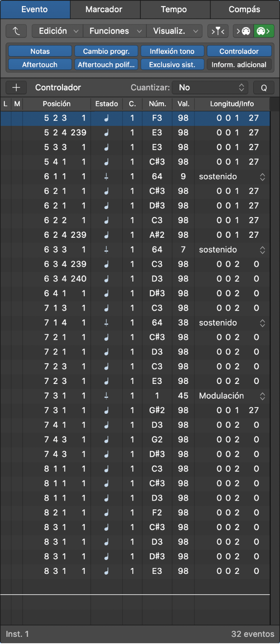The height and width of the screenshot is (644, 280).
Task: Click controller icon of Modulación event
Action: (106, 395)
